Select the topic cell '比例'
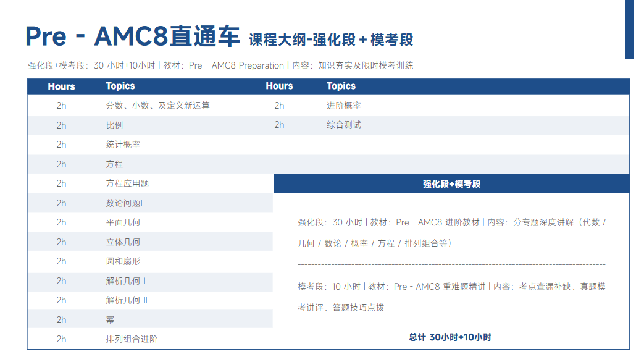 click(114, 125)
